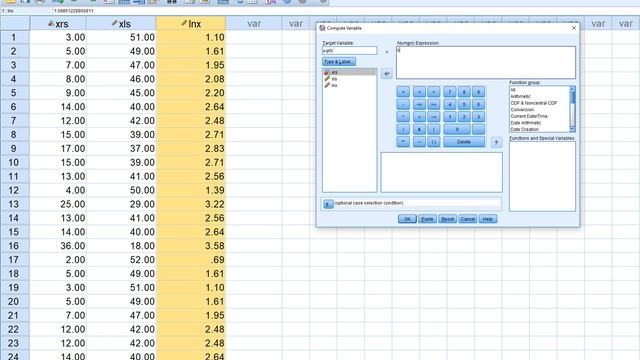Click the .69 cell in lnx column

click(191, 260)
